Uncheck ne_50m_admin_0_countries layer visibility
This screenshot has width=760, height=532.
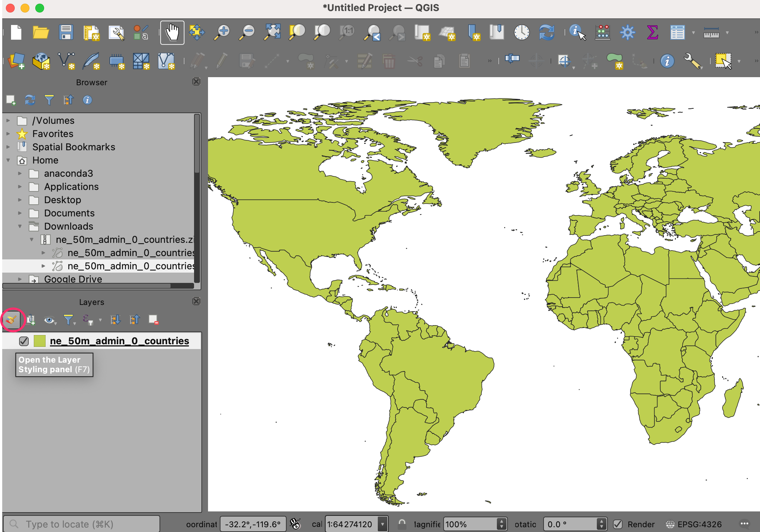click(x=24, y=341)
